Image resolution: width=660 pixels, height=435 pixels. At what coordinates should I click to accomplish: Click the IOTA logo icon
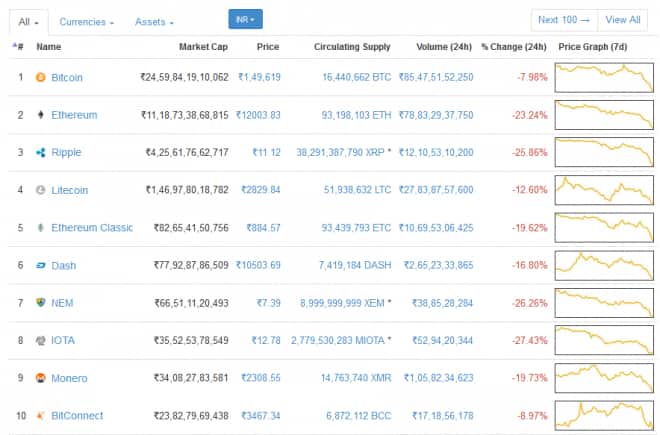pyautogui.click(x=41, y=341)
